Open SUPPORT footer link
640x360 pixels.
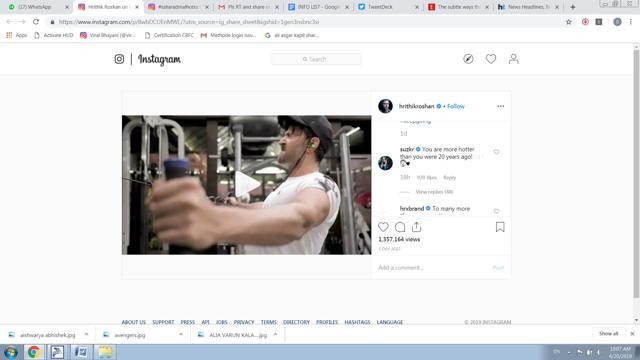(163, 322)
